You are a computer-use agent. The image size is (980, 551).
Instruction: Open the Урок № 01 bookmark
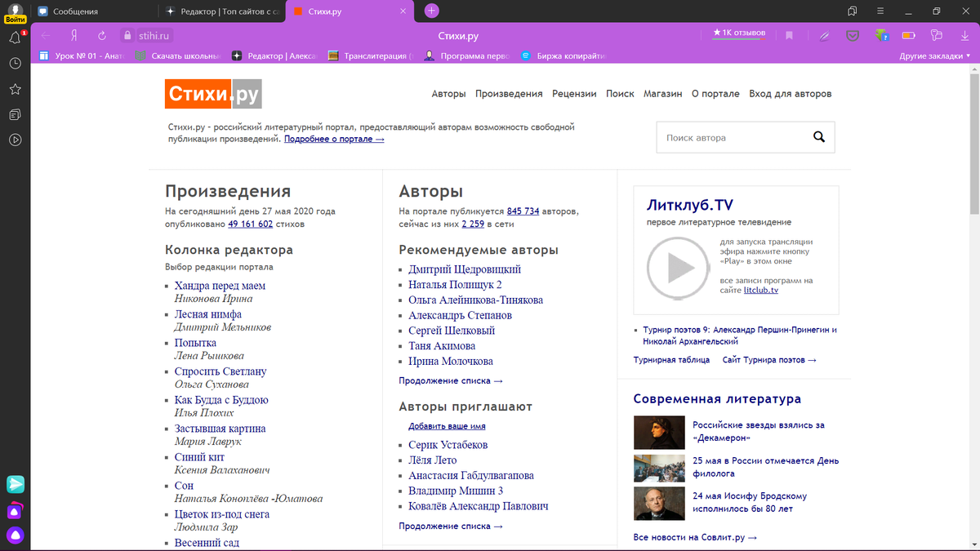pos(81,56)
